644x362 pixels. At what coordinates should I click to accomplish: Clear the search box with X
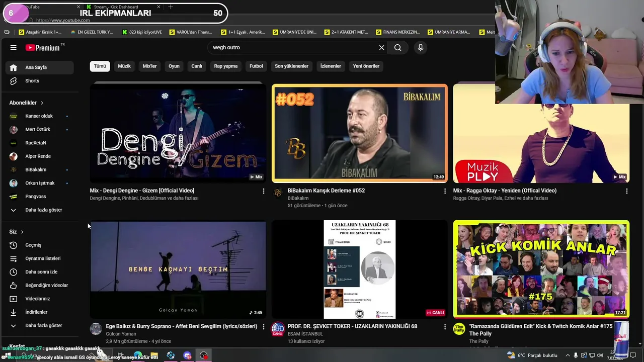pos(381,48)
